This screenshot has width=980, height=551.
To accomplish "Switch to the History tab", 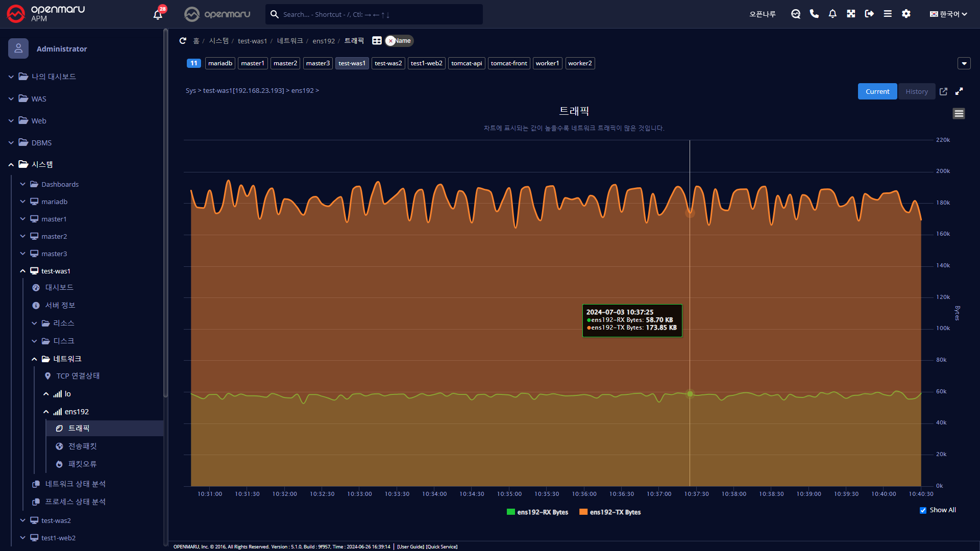I will (x=916, y=91).
